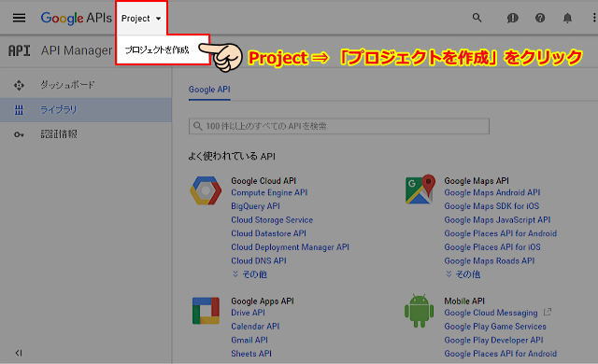
Task: Open Google Maps JavaScript API link
Action: click(497, 219)
